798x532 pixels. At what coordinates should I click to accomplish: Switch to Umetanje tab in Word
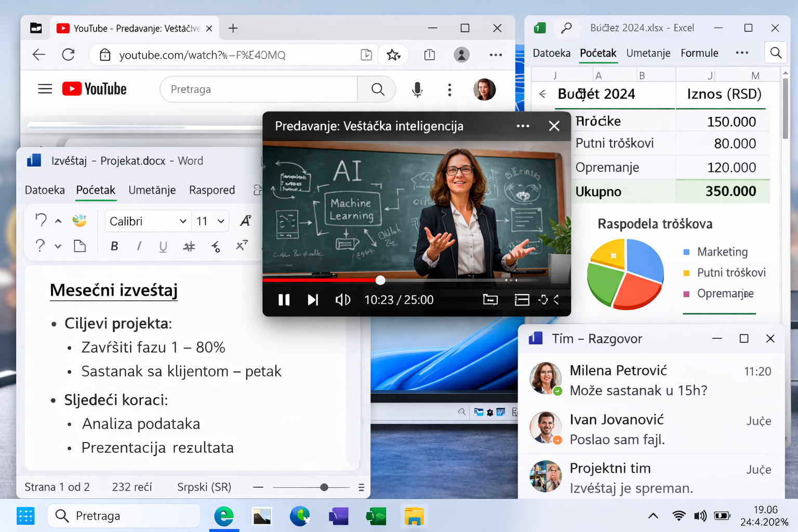152,190
